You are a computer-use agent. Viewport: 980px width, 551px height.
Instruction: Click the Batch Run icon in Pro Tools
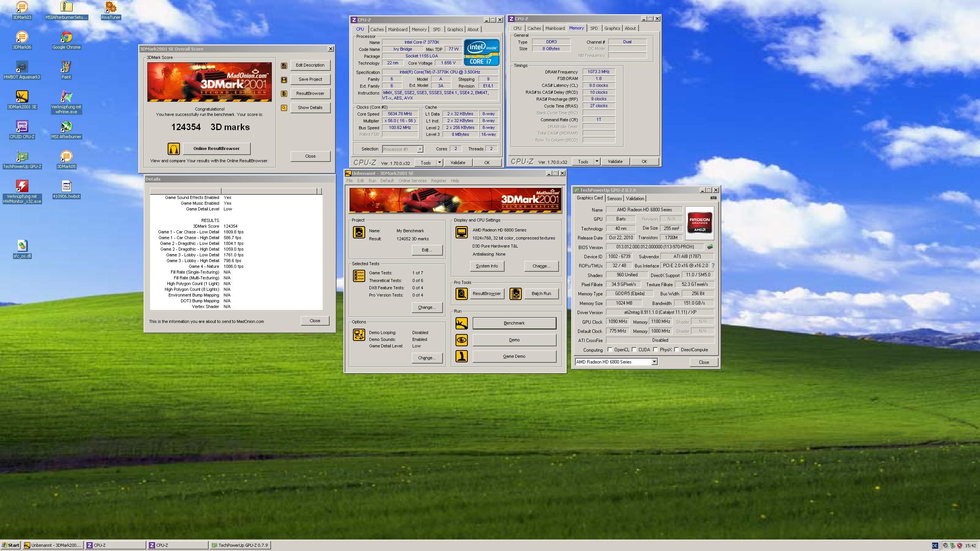515,294
